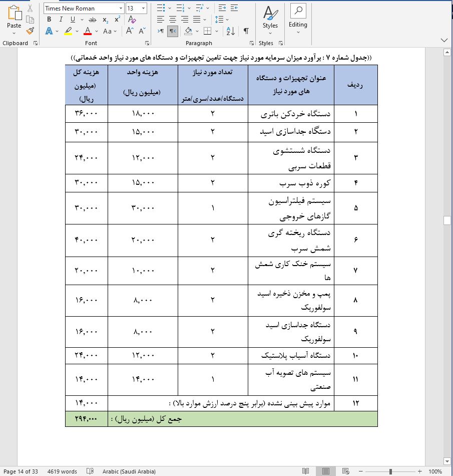Viewport: 453px width, 476px height.
Task: Toggle the Show/Hide paragraph marks icon
Action: [245, 31]
